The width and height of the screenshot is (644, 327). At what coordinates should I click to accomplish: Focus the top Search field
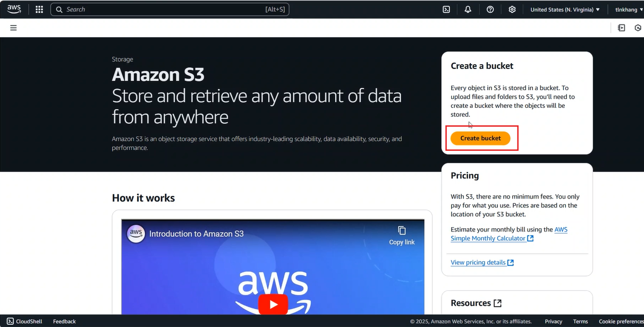click(170, 10)
